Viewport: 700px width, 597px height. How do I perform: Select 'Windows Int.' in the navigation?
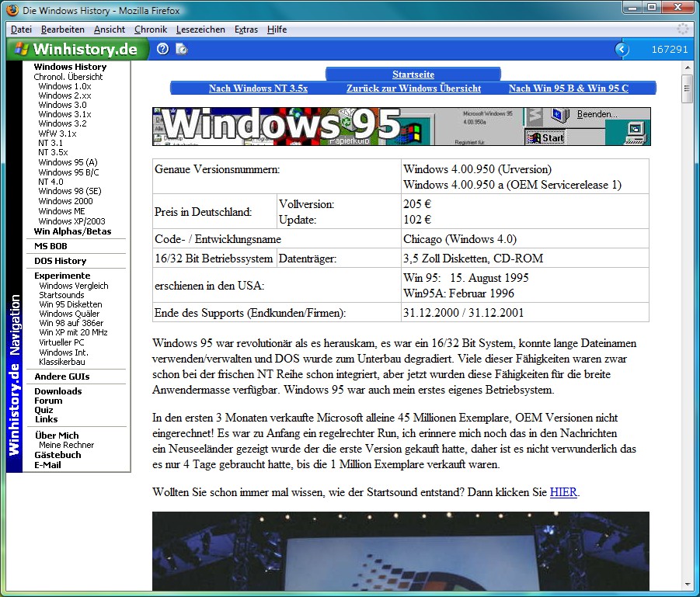click(64, 352)
